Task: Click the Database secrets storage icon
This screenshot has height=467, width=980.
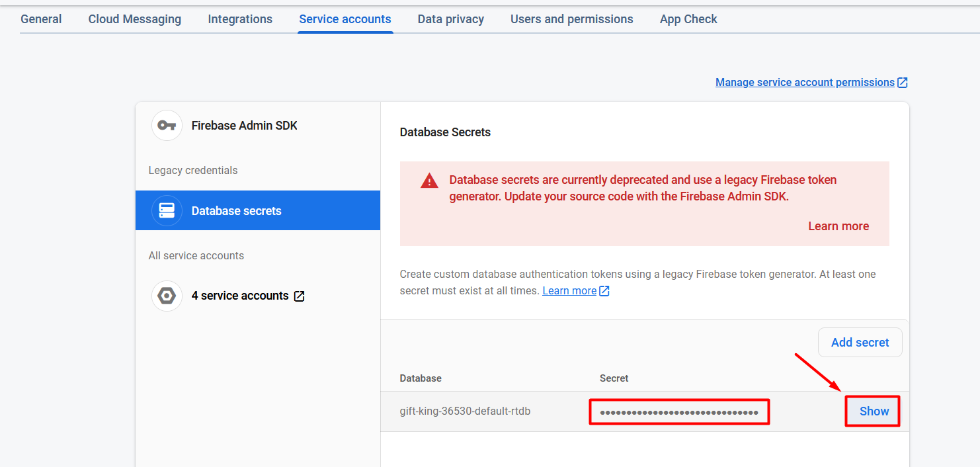Action: (x=167, y=211)
